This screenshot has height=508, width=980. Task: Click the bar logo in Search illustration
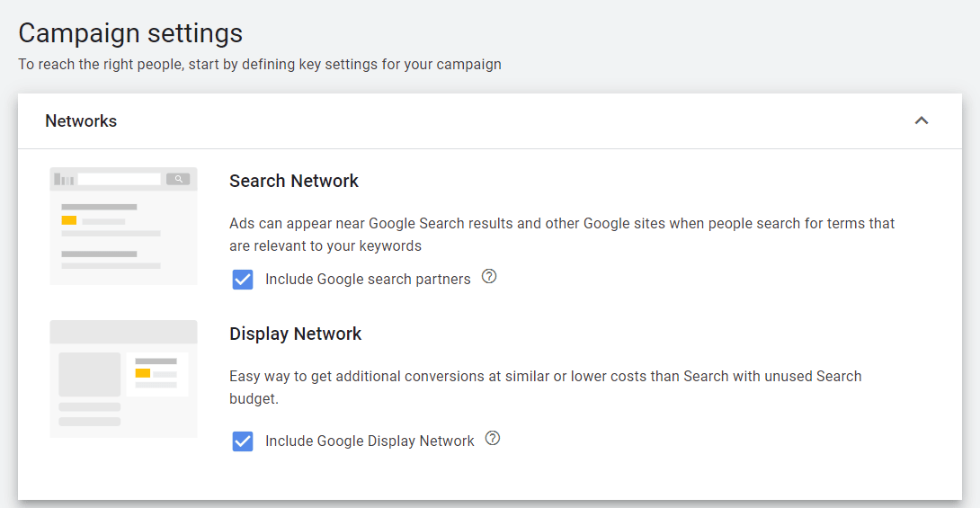[64, 179]
